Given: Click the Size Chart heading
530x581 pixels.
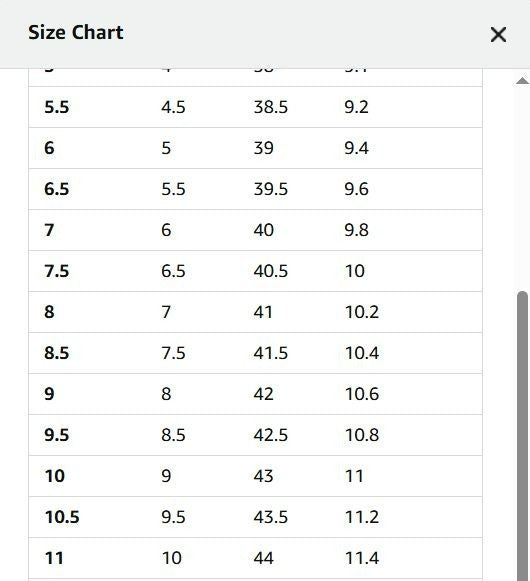Looking at the screenshot, I should click(x=76, y=32).
